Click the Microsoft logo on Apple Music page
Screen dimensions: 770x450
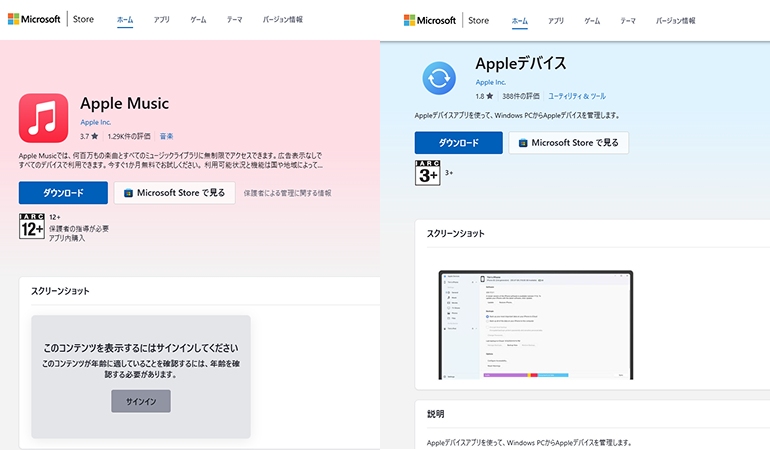[x=34, y=19]
